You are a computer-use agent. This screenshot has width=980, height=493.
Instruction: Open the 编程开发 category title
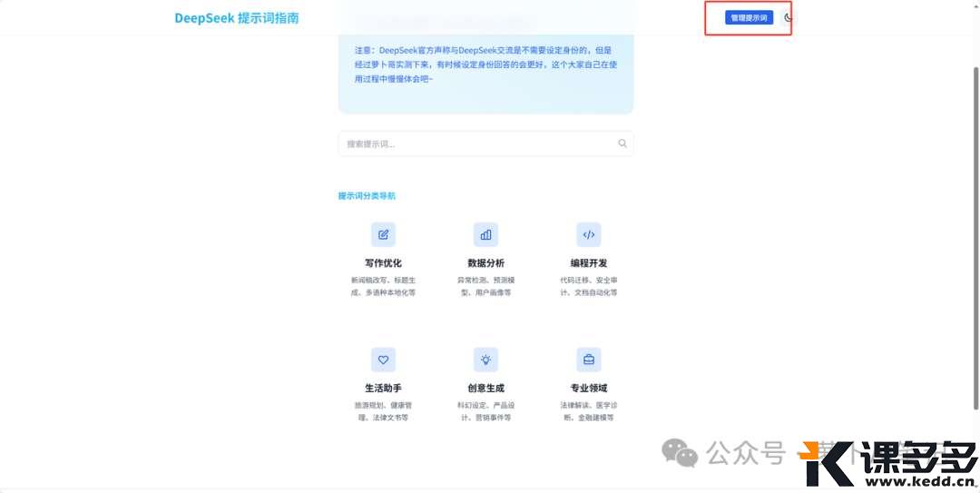pyautogui.click(x=589, y=263)
